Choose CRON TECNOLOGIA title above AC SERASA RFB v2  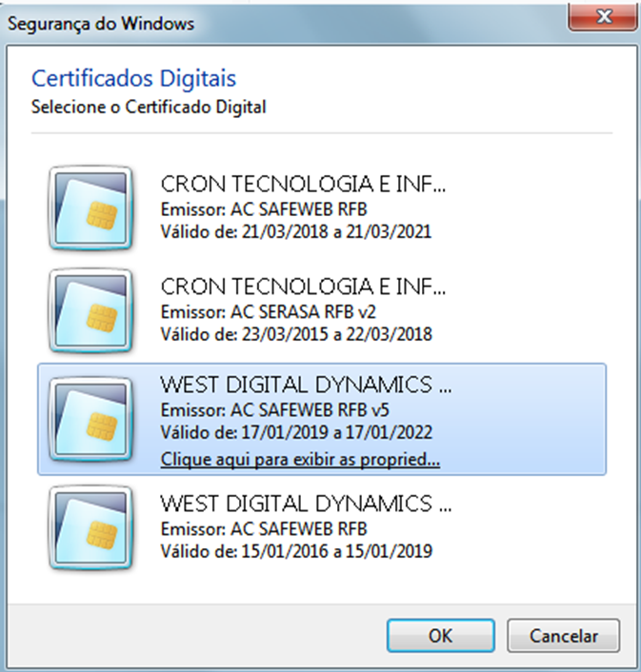(x=303, y=287)
